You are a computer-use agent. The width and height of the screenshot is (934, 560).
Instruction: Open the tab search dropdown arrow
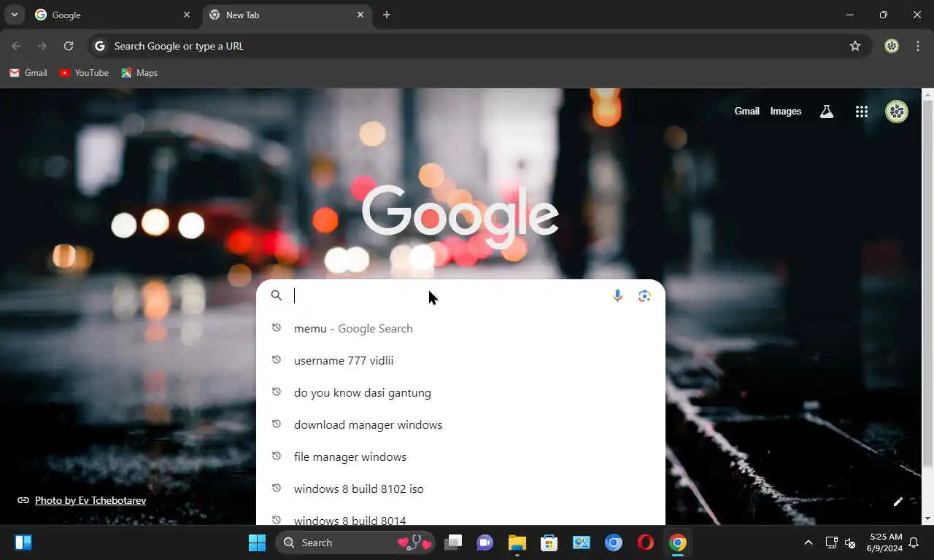(x=14, y=15)
